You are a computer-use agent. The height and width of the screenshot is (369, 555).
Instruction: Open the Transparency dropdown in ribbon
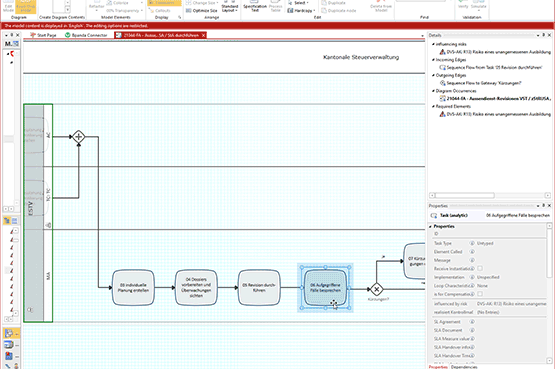pyautogui.click(x=142, y=11)
